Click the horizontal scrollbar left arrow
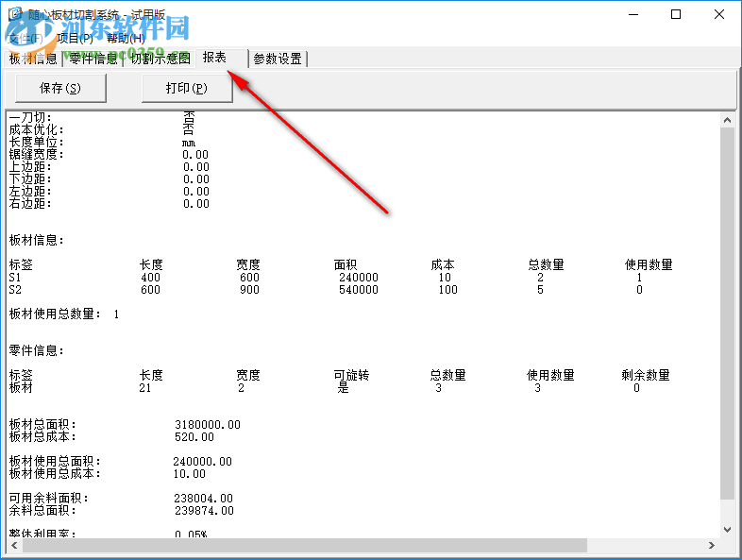Viewport: 742px width, 560px height. click(15, 545)
